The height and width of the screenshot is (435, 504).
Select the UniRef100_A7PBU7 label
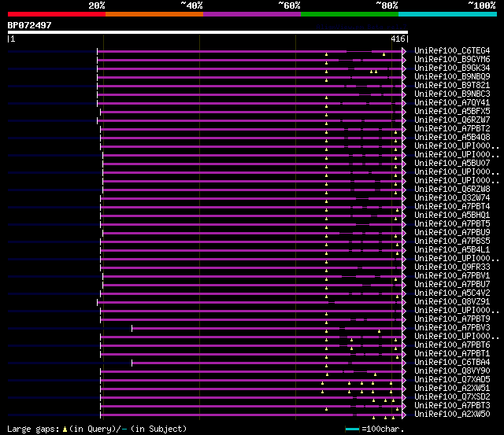click(x=452, y=285)
